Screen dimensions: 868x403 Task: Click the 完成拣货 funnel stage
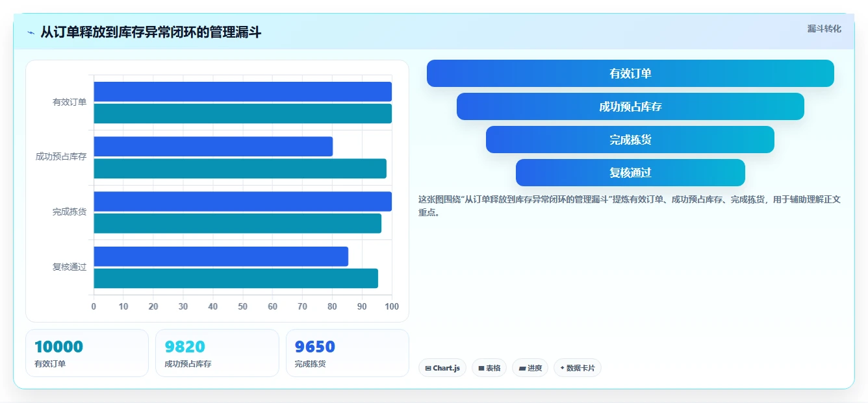[x=630, y=140]
